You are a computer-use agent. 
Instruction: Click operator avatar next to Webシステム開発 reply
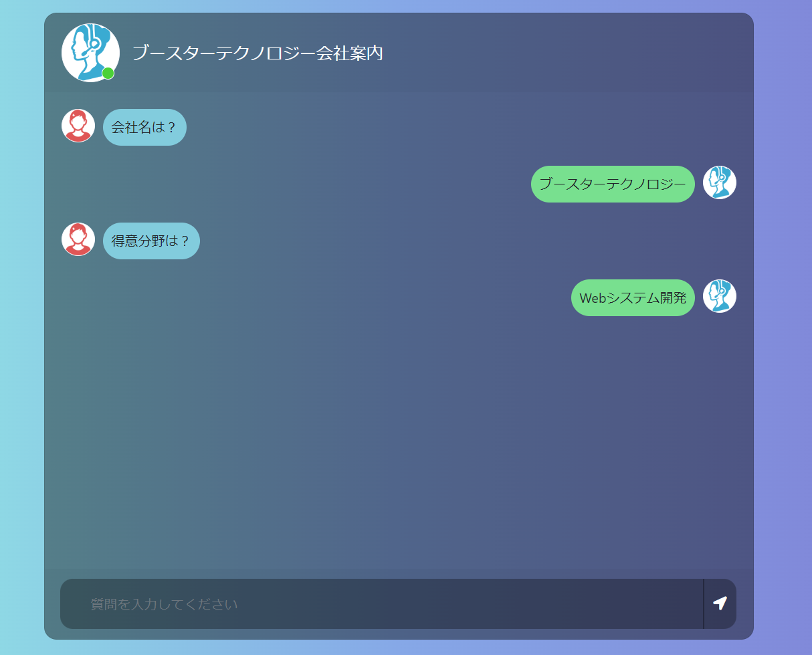[x=720, y=296]
